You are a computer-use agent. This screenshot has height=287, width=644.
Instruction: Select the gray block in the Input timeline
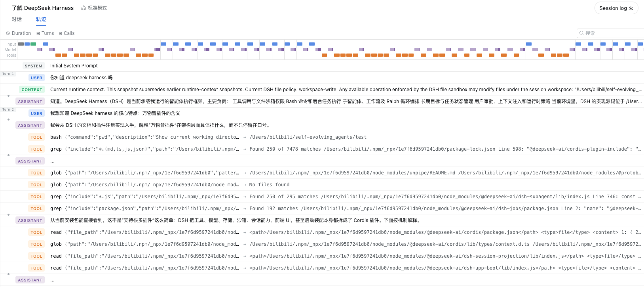tap(21, 44)
